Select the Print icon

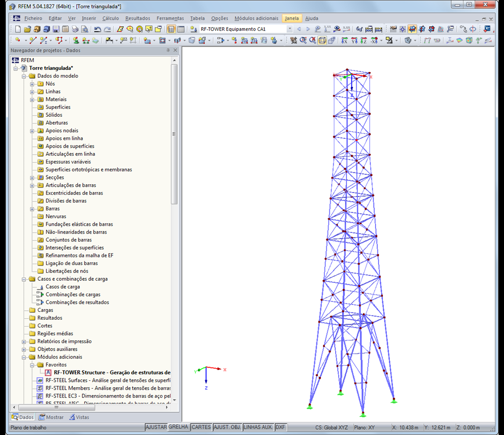click(x=74, y=29)
